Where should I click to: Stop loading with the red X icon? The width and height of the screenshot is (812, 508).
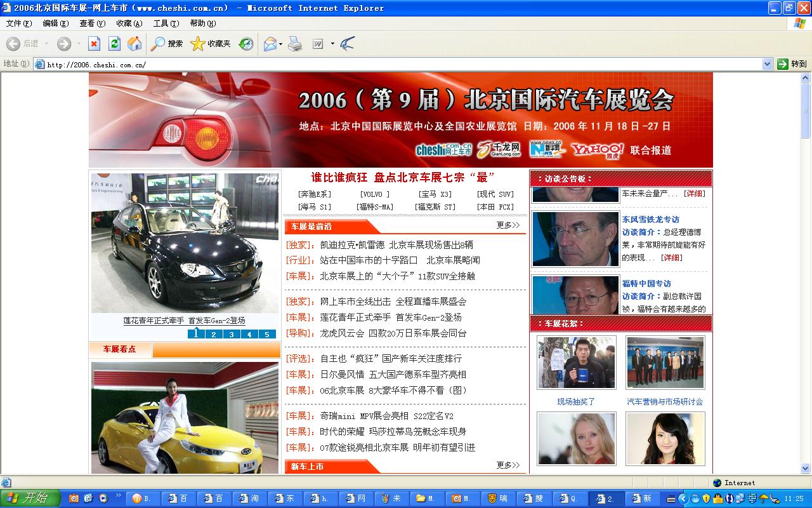coord(94,43)
